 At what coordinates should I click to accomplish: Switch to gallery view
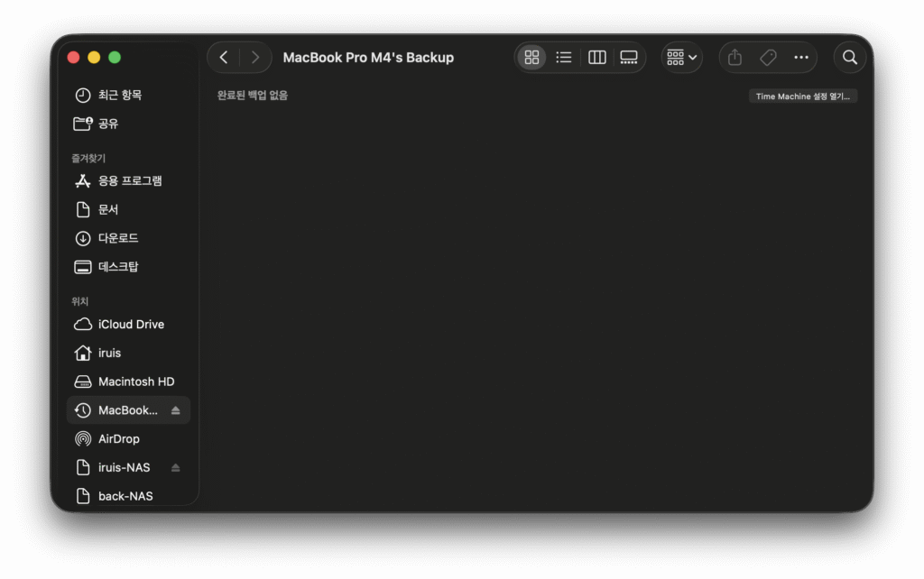[629, 58]
